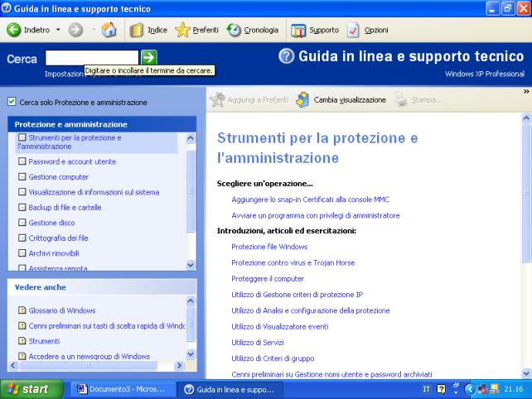The width and height of the screenshot is (532, 399).
Task: Open the Indice book icon
Action: [137, 30]
